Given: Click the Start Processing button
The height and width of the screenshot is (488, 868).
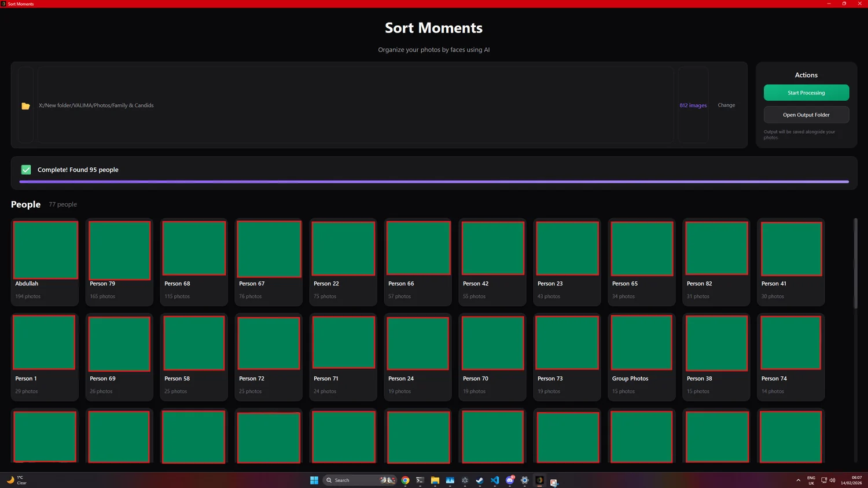Looking at the screenshot, I should tap(806, 93).
